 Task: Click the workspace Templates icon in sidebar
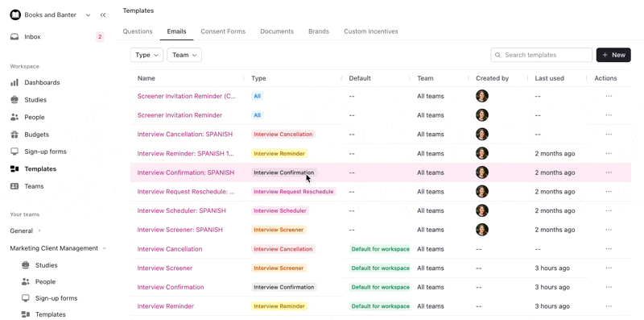point(14,168)
